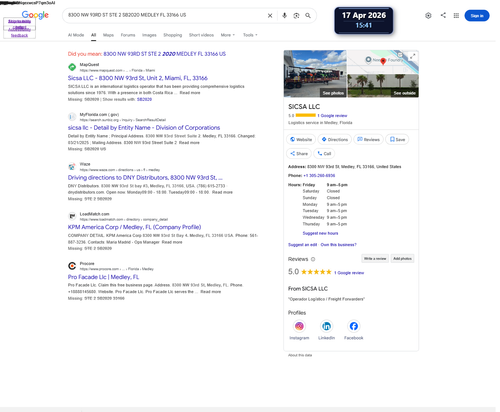This screenshot has height=412, width=500.
Task: Open search by image lens icon
Action: (296, 16)
